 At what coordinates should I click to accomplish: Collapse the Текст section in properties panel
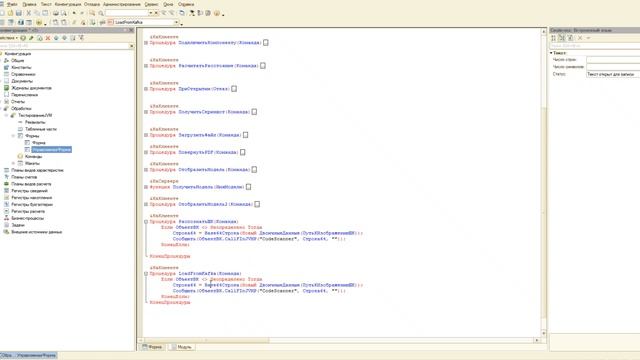(551, 53)
